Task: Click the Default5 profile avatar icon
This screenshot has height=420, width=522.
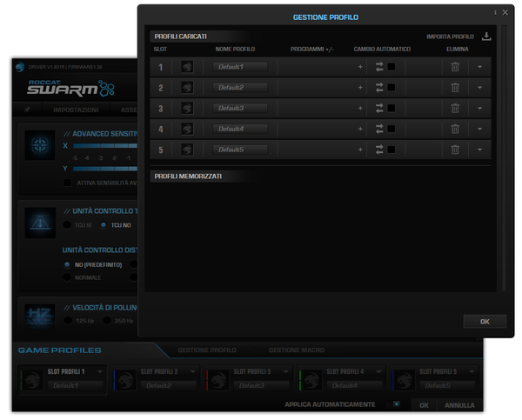Action: [187, 150]
